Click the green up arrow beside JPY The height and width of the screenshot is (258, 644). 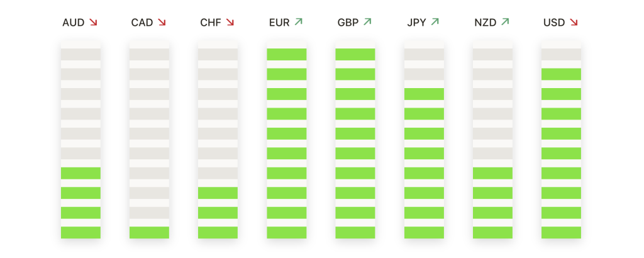coord(435,22)
